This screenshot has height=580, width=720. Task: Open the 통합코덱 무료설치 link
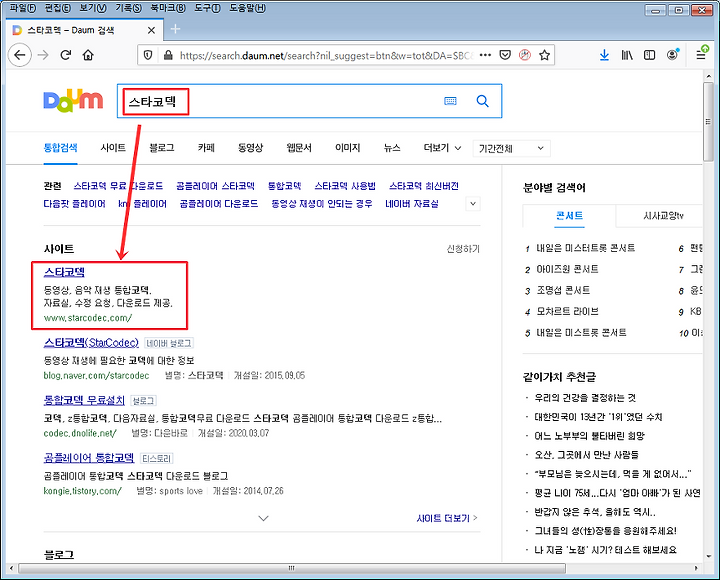tap(84, 400)
